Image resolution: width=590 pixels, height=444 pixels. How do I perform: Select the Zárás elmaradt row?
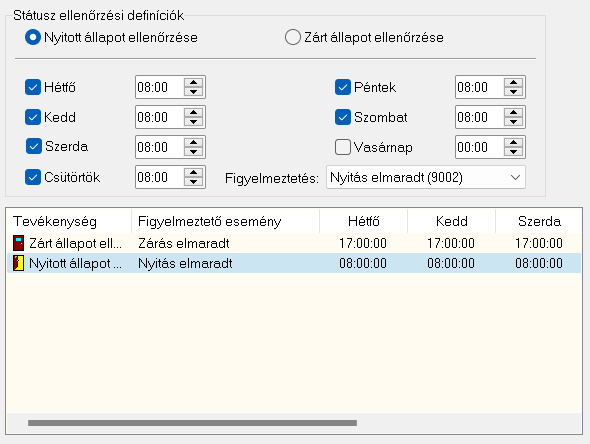coord(293,243)
